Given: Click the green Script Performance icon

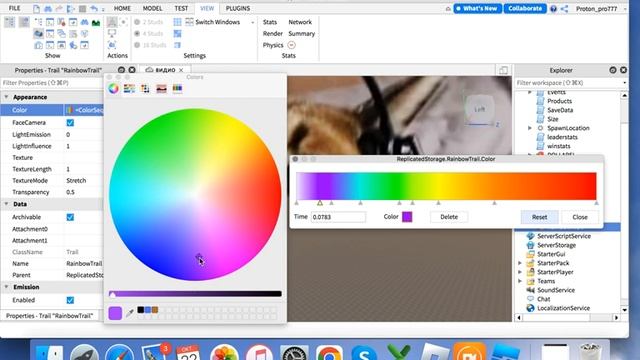Looking at the screenshot, I should coord(96,22).
